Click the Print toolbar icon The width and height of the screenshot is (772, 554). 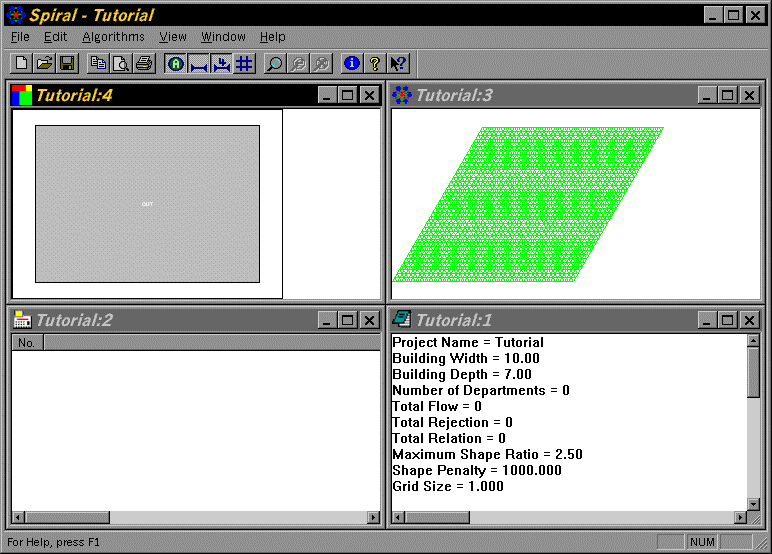[x=144, y=64]
